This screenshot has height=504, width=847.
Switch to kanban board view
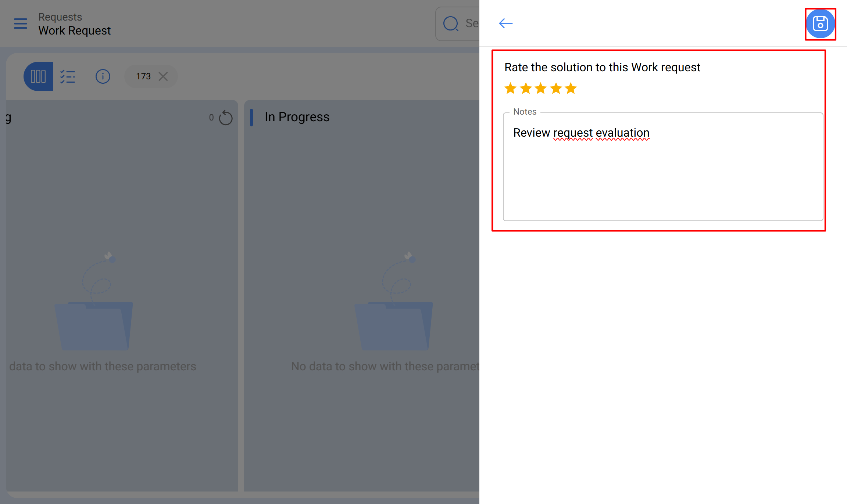pyautogui.click(x=38, y=76)
